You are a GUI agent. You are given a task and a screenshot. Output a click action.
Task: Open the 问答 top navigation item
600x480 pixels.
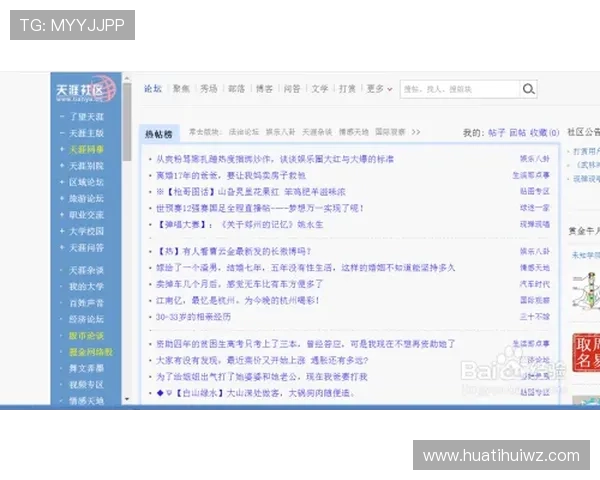pyautogui.click(x=292, y=89)
